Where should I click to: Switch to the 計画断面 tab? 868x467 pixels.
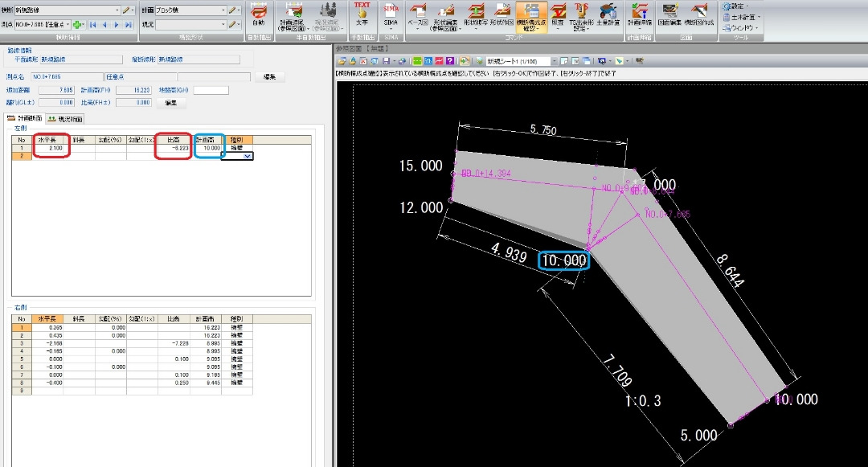tap(24, 118)
